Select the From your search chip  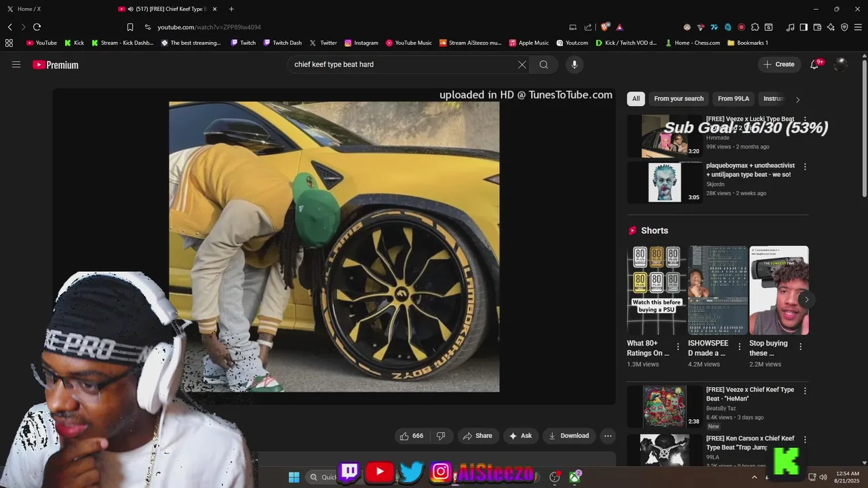[679, 98]
